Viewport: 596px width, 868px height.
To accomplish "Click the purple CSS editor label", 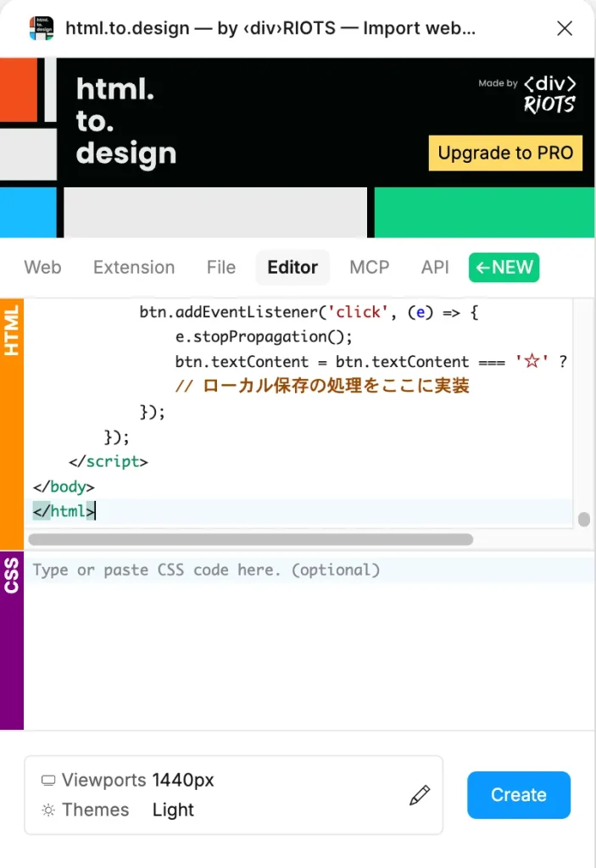I will [x=12, y=641].
